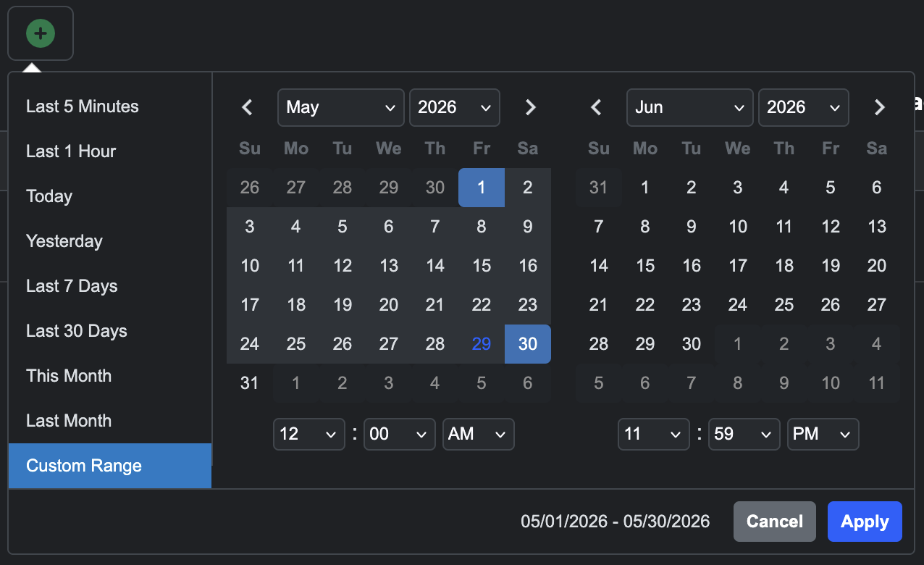Open the start hour dropdown showing 12
Screen dimensions: 924x565
tap(309, 434)
